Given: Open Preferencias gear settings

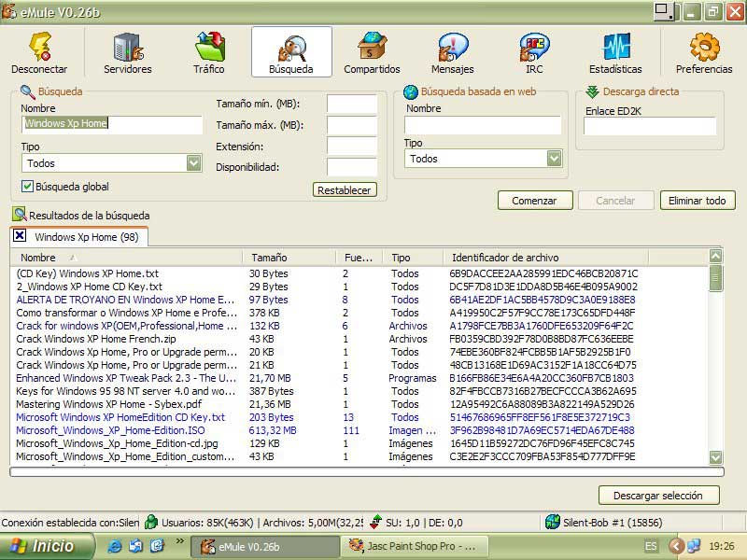Looking at the screenshot, I should [x=704, y=52].
